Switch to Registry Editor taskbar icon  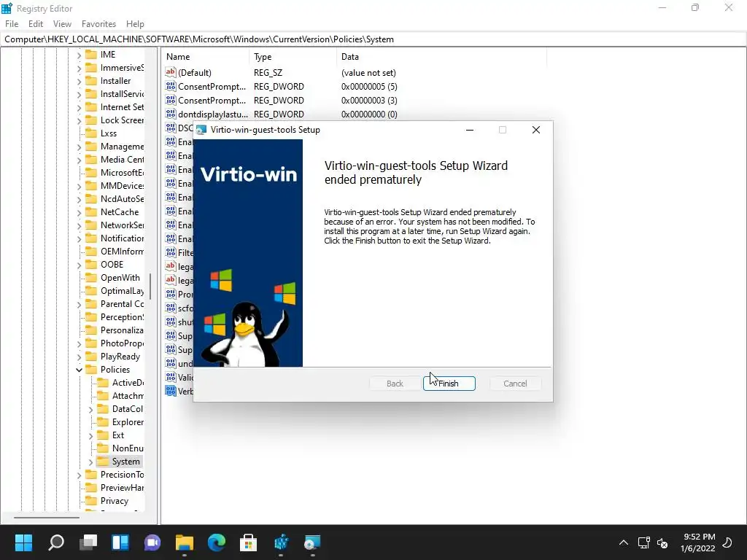pos(281,542)
